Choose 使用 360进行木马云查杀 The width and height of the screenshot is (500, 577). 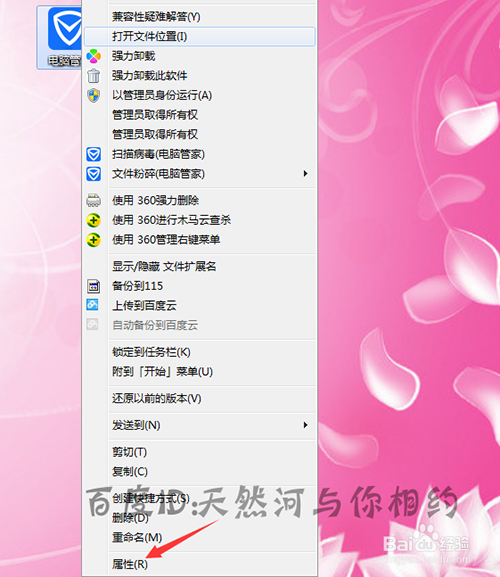pos(200,220)
